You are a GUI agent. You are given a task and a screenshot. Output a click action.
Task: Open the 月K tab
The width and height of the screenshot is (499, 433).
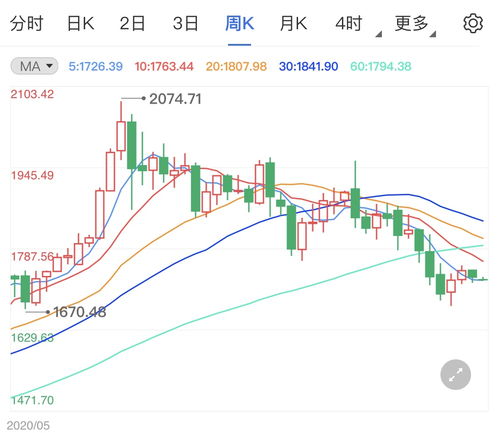293,24
